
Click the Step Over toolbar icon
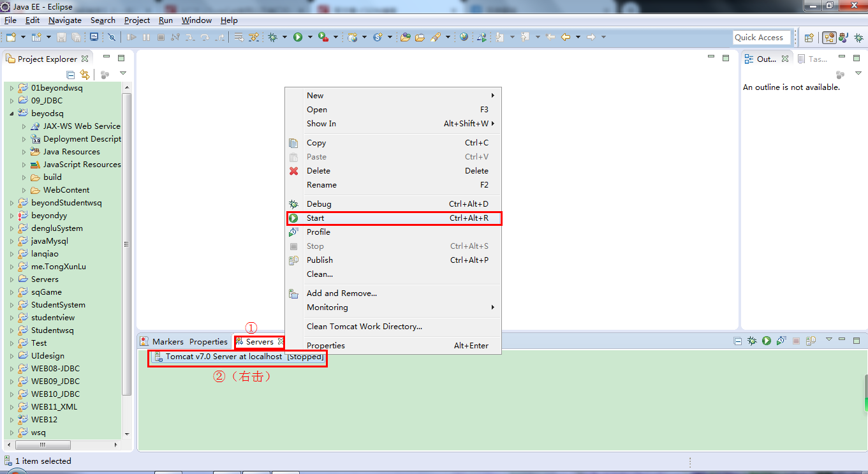click(205, 37)
